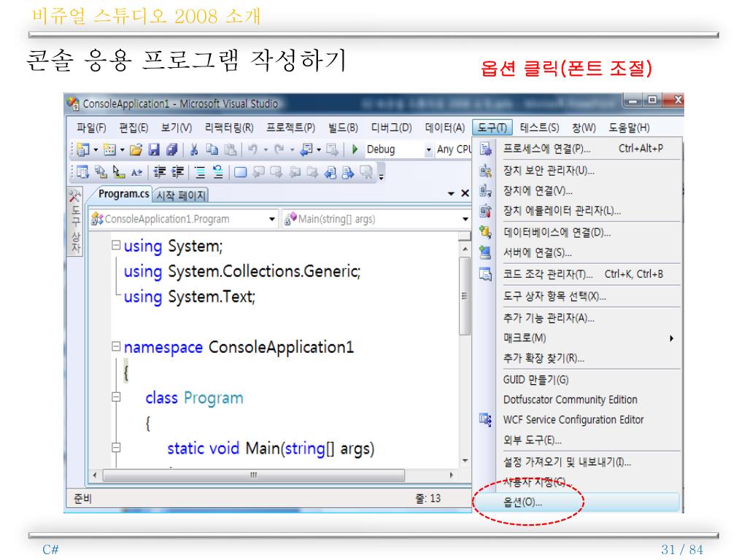The width and height of the screenshot is (747, 560).
Task: Click the Add New Item toolbar icon
Action: pyautogui.click(x=109, y=149)
